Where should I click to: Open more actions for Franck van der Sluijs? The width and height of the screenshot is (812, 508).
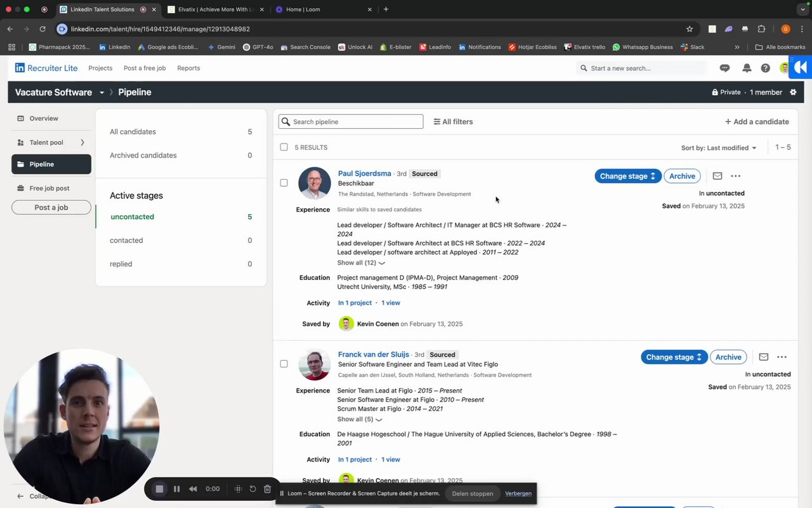(782, 357)
